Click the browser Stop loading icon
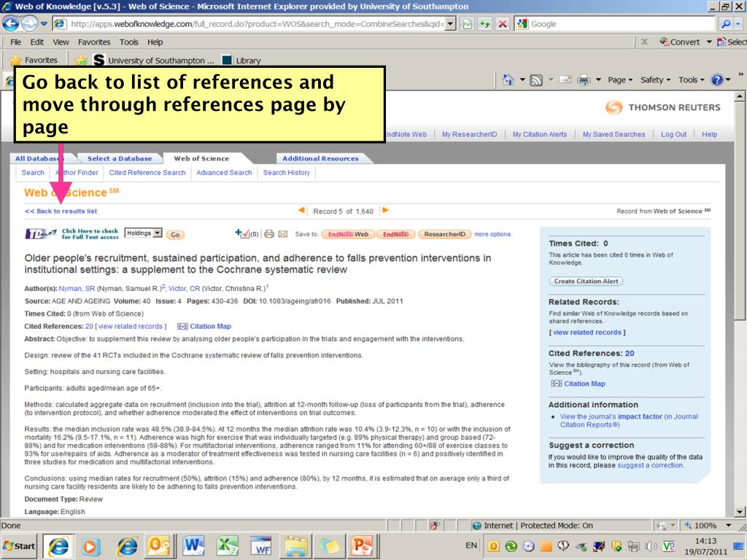 click(503, 24)
